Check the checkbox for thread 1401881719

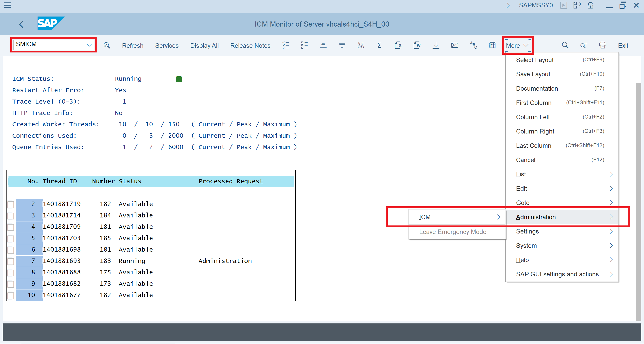pos(11,204)
